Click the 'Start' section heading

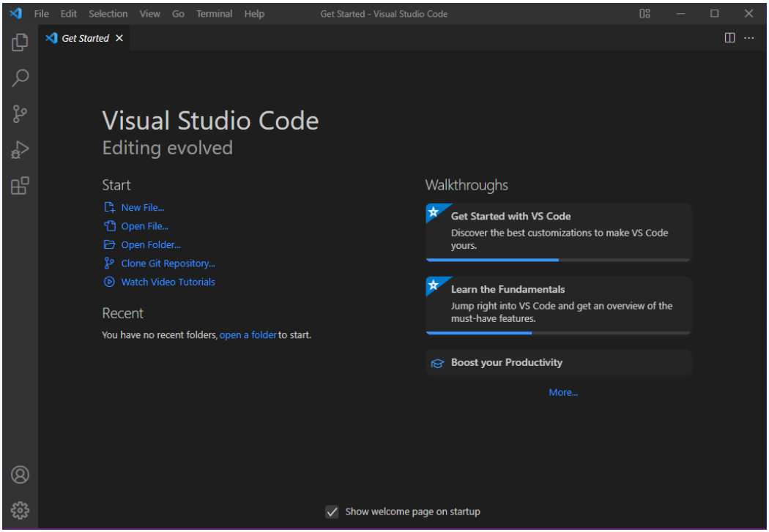tap(116, 185)
